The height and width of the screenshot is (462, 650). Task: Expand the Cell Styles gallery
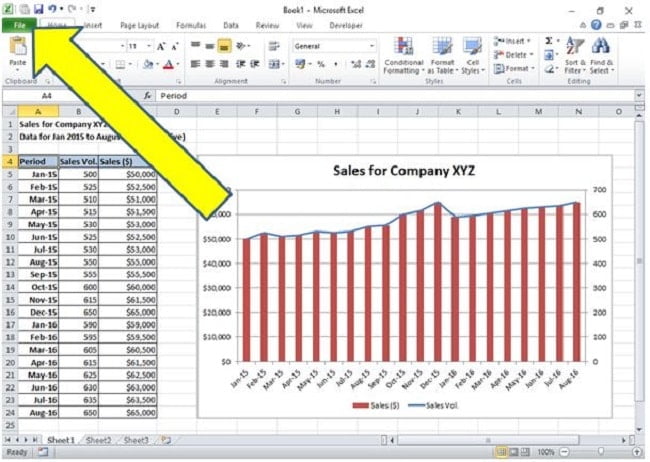(x=473, y=55)
